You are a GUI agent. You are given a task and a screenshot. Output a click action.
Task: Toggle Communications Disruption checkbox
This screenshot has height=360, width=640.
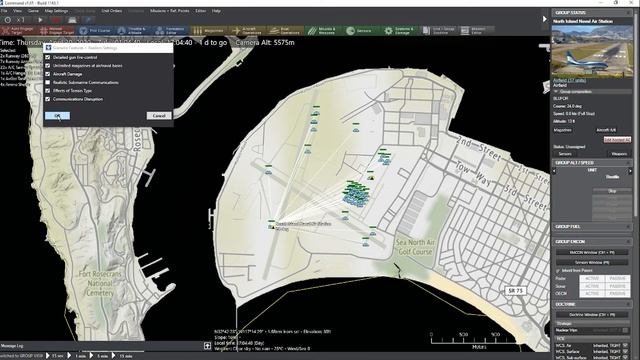(x=48, y=99)
